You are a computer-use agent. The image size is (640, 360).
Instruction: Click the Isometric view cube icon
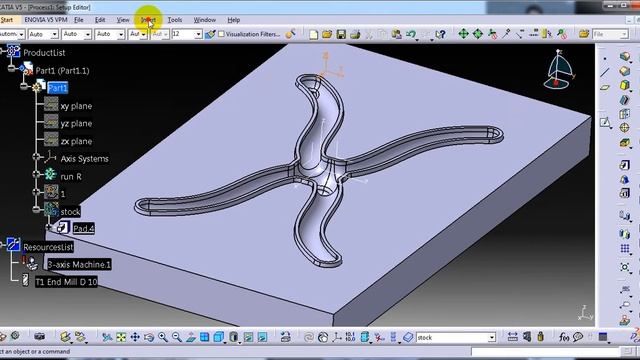pyautogui.click(x=219, y=337)
